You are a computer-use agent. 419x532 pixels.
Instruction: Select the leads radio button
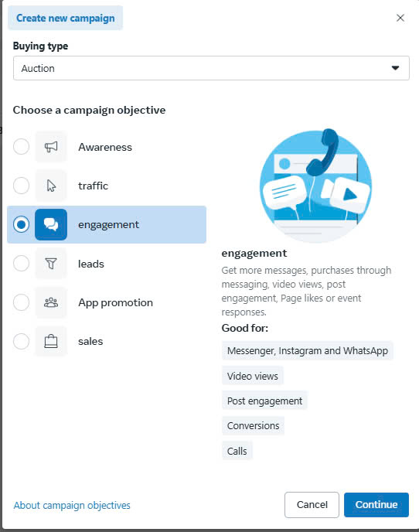pos(21,264)
